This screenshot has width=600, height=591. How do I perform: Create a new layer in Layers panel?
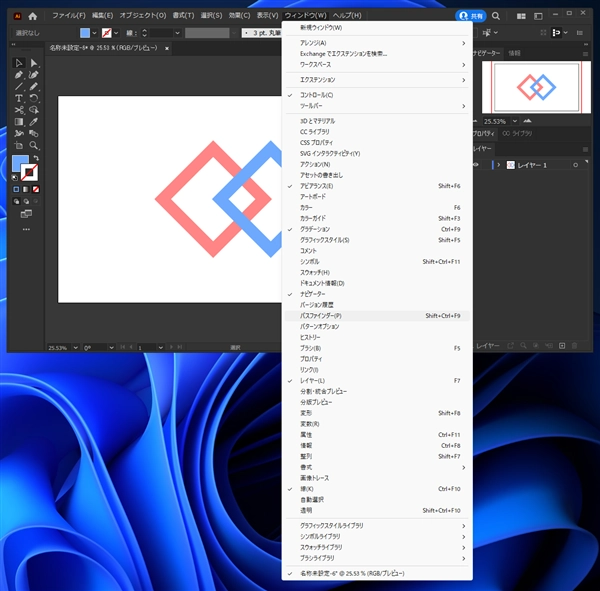tap(562, 346)
